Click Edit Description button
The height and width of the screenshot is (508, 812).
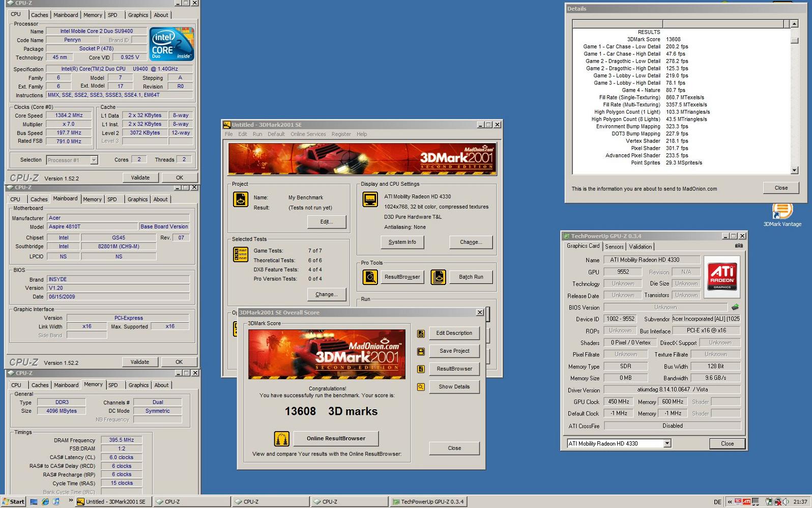pos(454,333)
